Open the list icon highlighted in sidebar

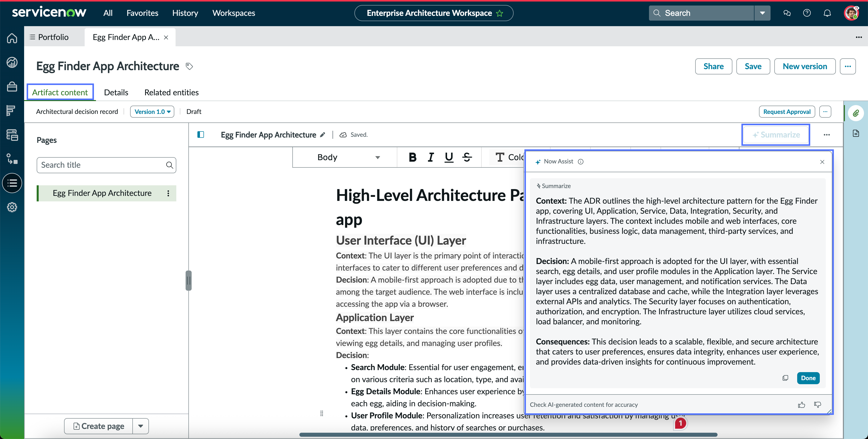pyautogui.click(x=12, y=183)
